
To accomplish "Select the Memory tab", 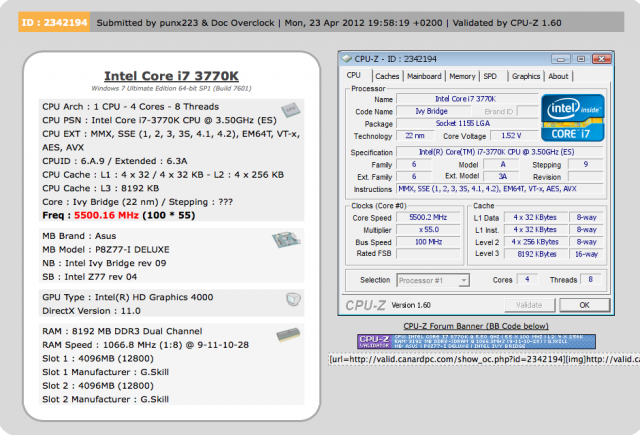I will click(461, 76).
